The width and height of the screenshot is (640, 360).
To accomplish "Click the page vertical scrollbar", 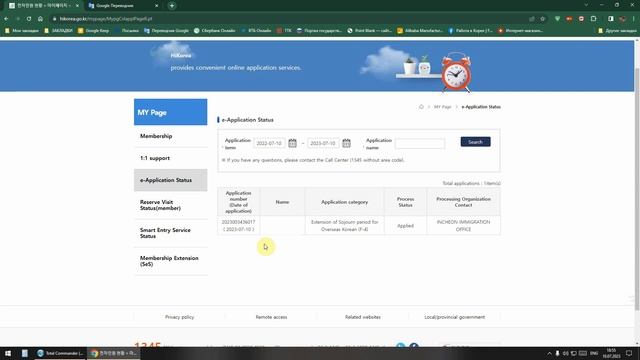I will pos(637,188).
